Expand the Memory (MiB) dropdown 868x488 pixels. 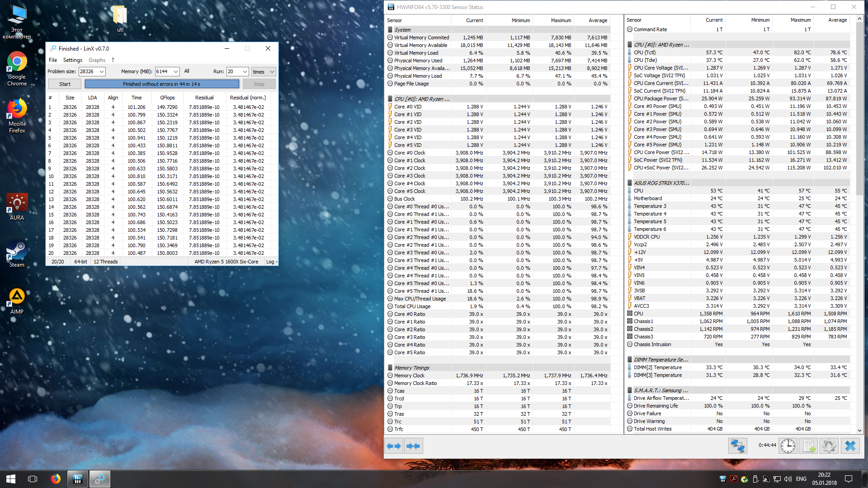click(x=175, y=72)
